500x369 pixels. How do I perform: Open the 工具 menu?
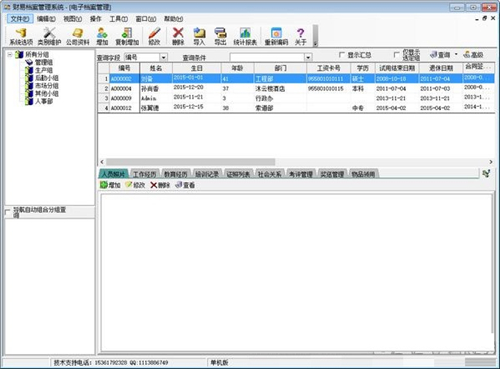pos(119,19)
